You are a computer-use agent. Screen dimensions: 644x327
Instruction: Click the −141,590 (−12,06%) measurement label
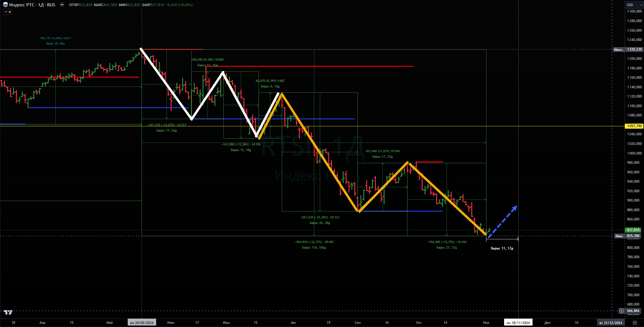click(241, 144)
